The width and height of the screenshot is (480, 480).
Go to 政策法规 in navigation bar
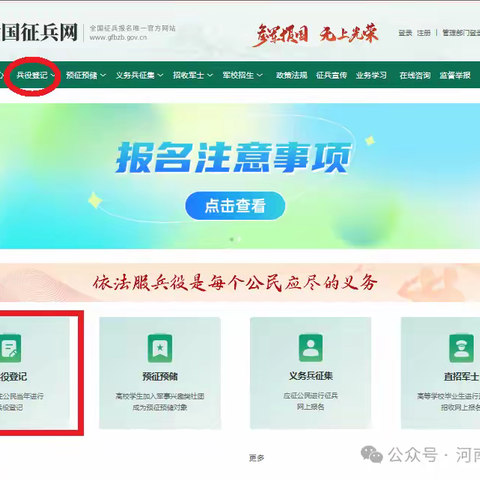(x=292, y=75)
